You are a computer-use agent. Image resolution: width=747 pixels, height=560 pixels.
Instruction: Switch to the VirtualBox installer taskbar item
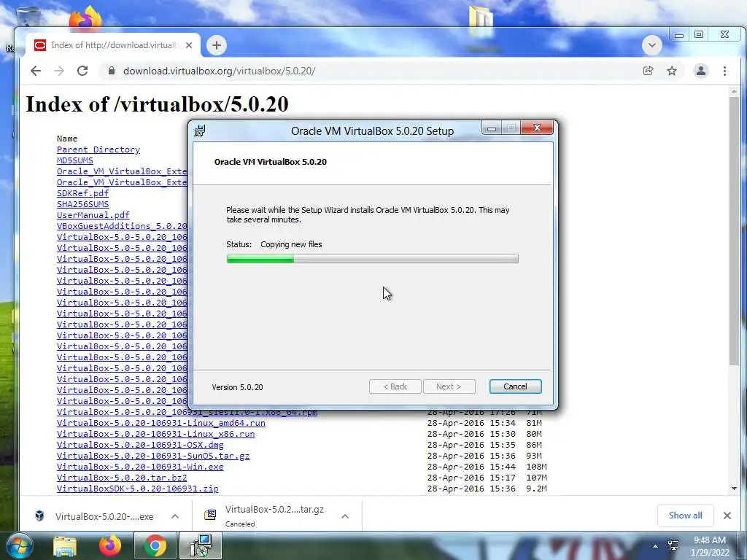(x=200, y=546)
